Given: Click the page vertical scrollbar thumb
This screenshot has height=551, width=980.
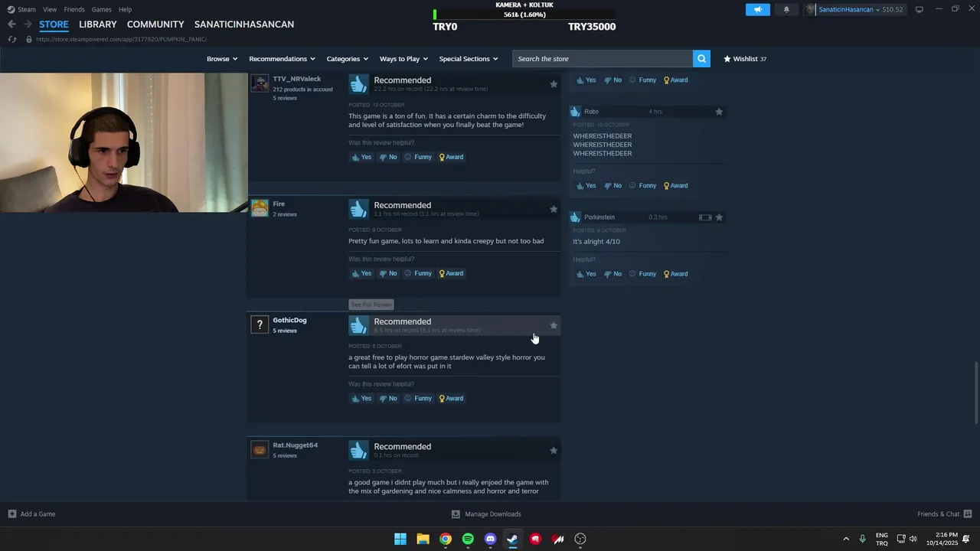Looking at the screenshot, I should point(975,393).
